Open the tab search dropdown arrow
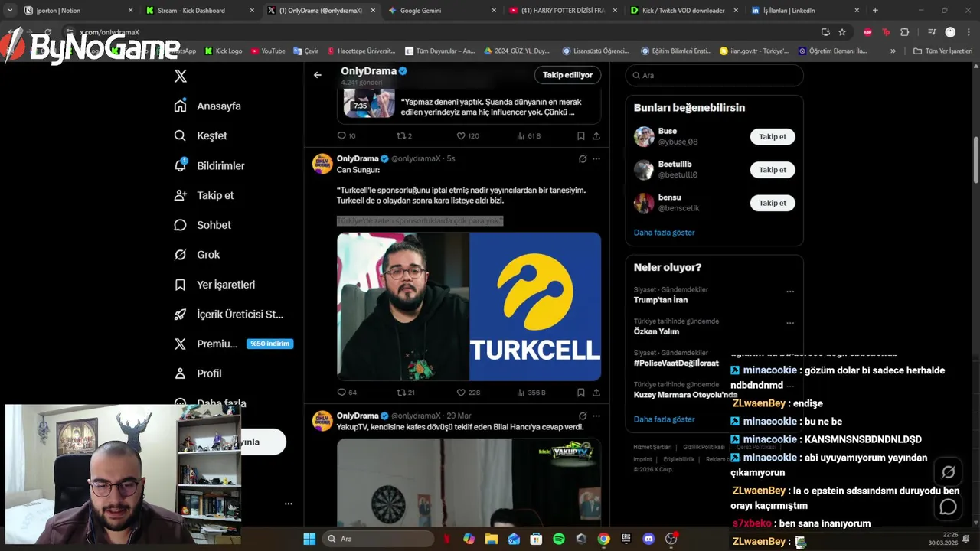Image resolution: width=980 pixels, height=551 pixels. (x=10, y=11)
